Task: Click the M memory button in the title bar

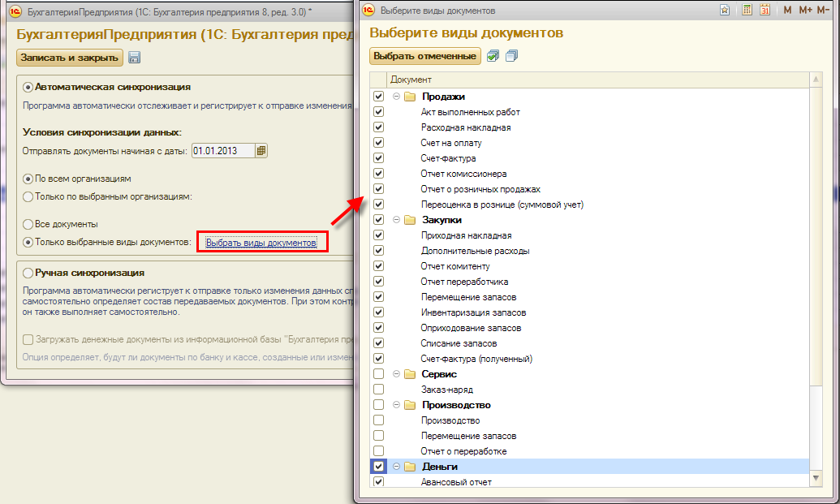Action: point(787,11)
